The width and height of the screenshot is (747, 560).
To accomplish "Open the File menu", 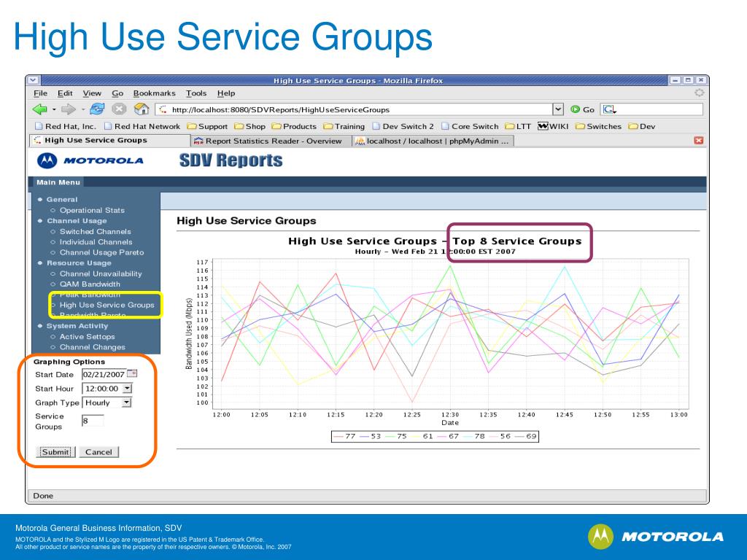I will pyautogui.click(x=41, y=93).
